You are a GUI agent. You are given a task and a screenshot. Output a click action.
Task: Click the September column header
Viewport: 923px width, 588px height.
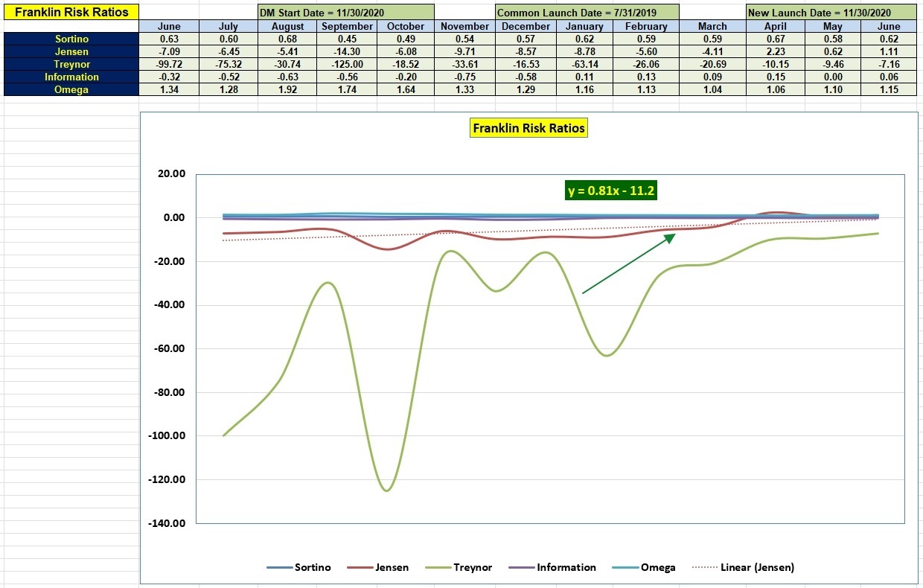pyautogui.click(x=348, y=26)
